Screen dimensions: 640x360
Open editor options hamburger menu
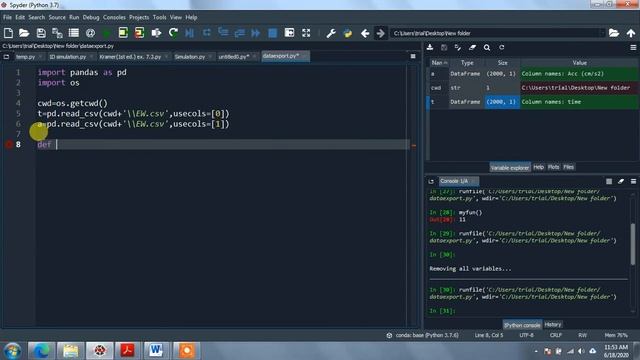[x=413, y=56]
